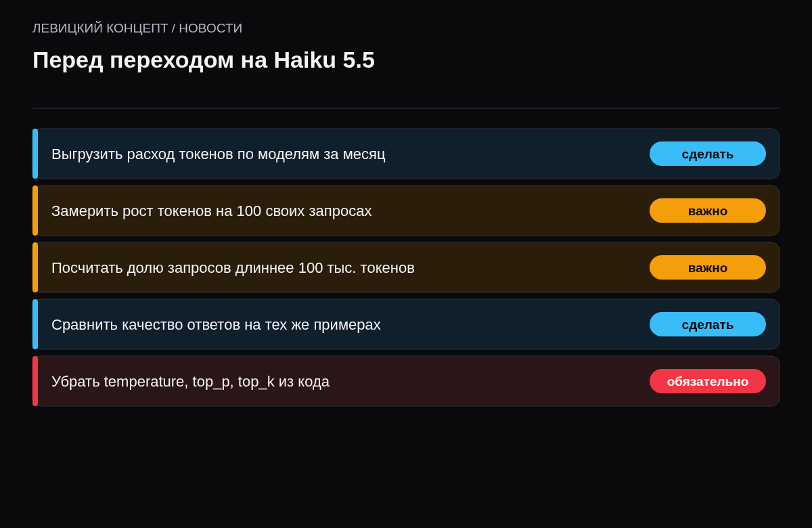Screen dimensions: 812x528
Task: Click the 'сделать' badge on the token export row
Action: pyautogui.click(x=708, y=154)
